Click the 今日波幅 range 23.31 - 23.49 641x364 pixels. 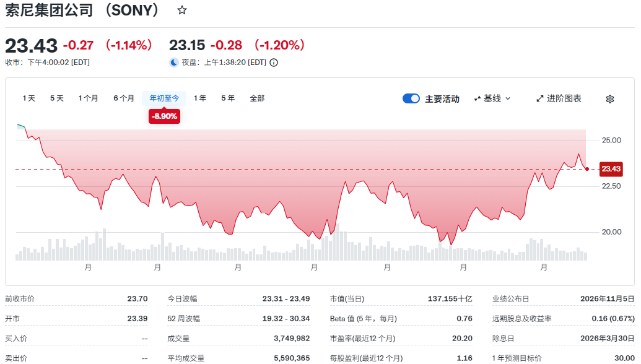pos(286,298)
